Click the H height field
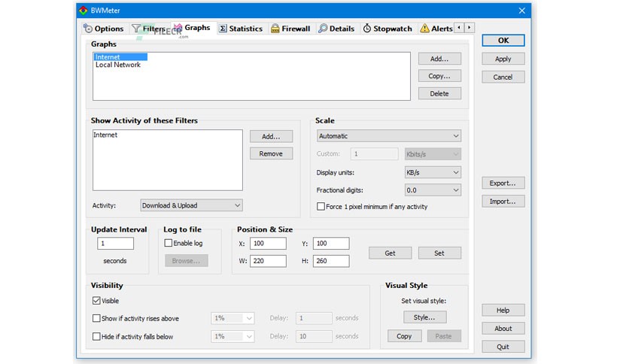629x364 pixels. click(331, 261)
